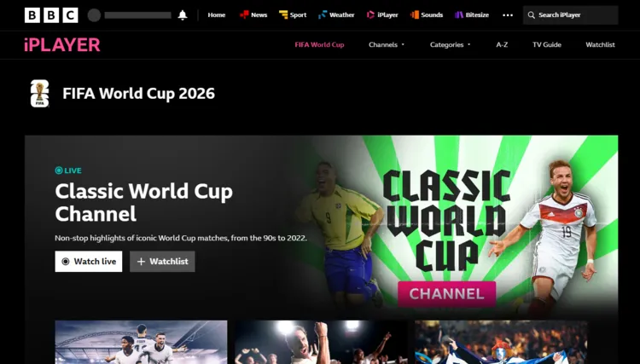This screenshot has width=640, height=364.
Task: Open celebrating fans under lights thumbnail
Action: (321, 342)
